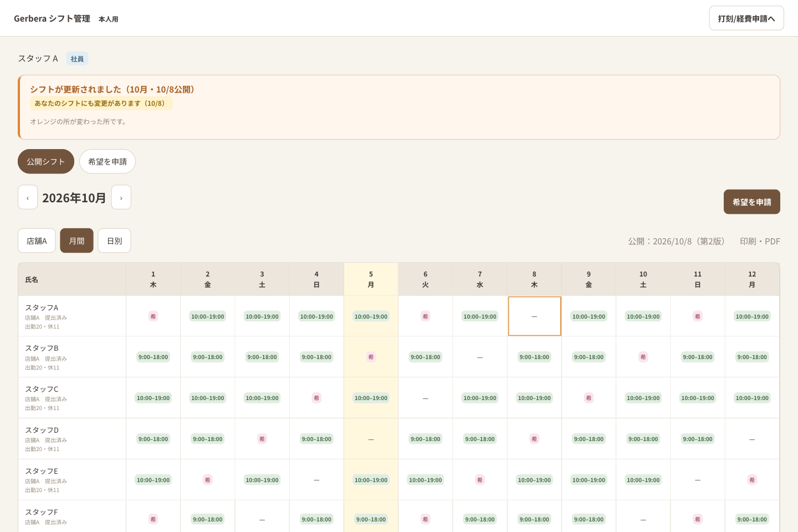Screen dimensions: 798x532
Task: Select the 月間 view tab
Action: coord(77,241)
